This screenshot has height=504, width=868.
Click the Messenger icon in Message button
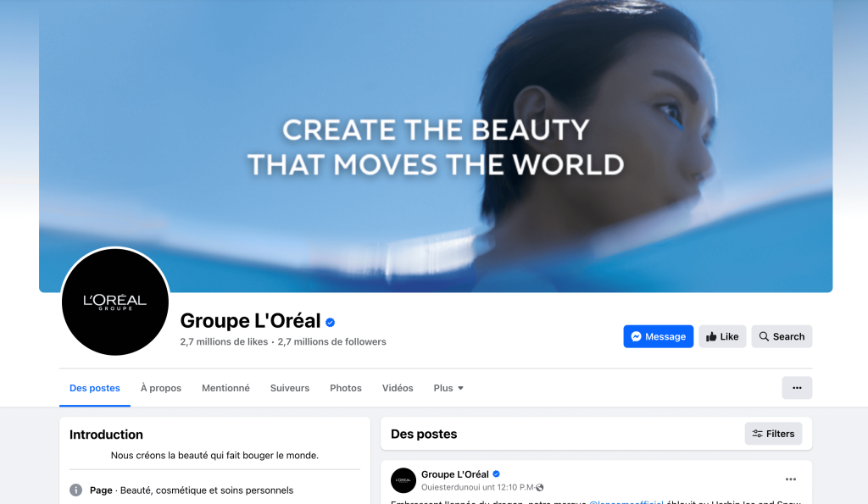(x=636, y=336)
